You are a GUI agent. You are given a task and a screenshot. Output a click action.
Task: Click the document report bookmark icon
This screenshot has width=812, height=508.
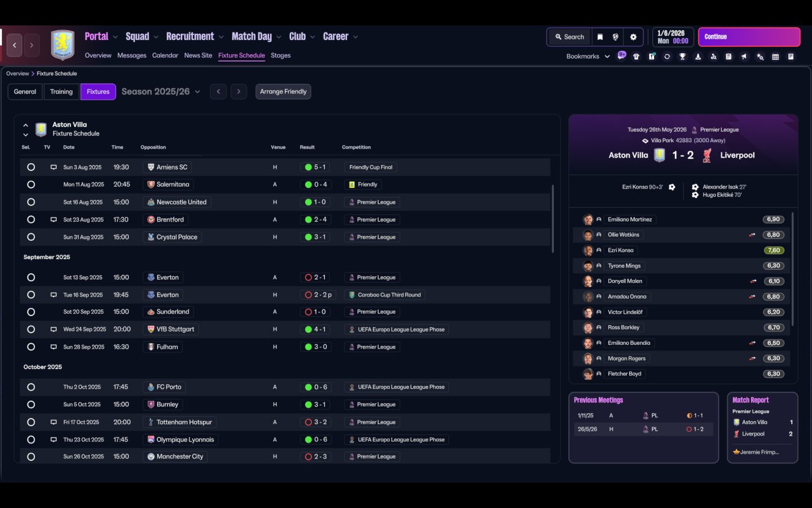pyautogui.click(x=729, y=57)
